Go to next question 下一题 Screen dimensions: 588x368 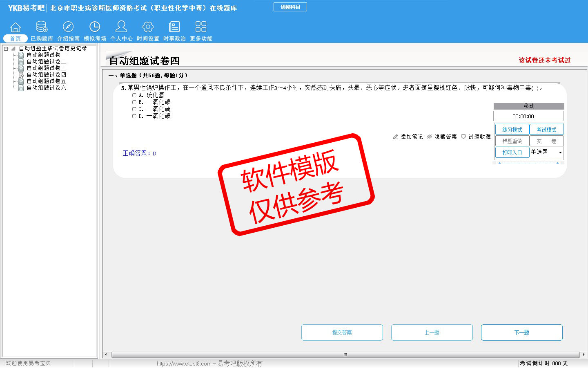(x=522, y=332)
